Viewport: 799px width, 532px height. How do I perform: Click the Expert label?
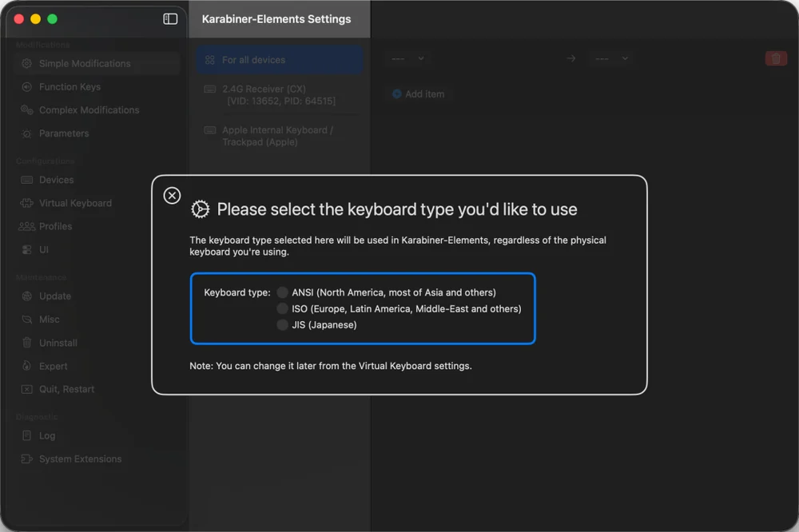pyautogui.click(x=53, y=367)
